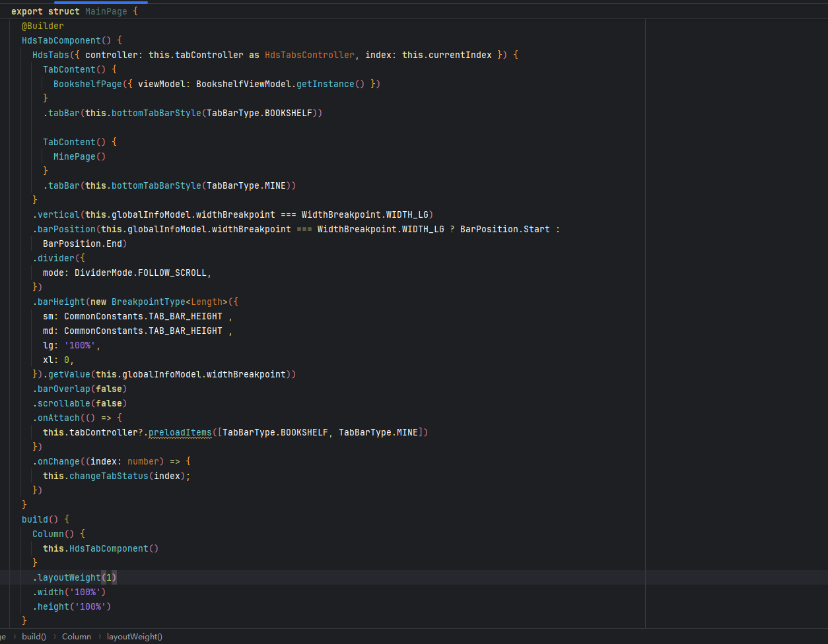Click the .barOverlap(false) line

pyautogui.click(x=80, y=389)
